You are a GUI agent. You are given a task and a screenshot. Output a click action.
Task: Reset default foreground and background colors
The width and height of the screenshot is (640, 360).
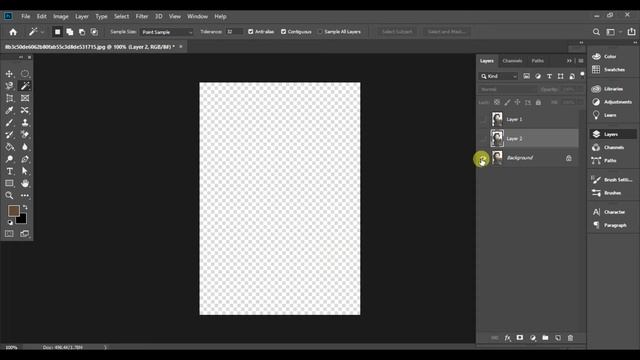click(10, 222)
